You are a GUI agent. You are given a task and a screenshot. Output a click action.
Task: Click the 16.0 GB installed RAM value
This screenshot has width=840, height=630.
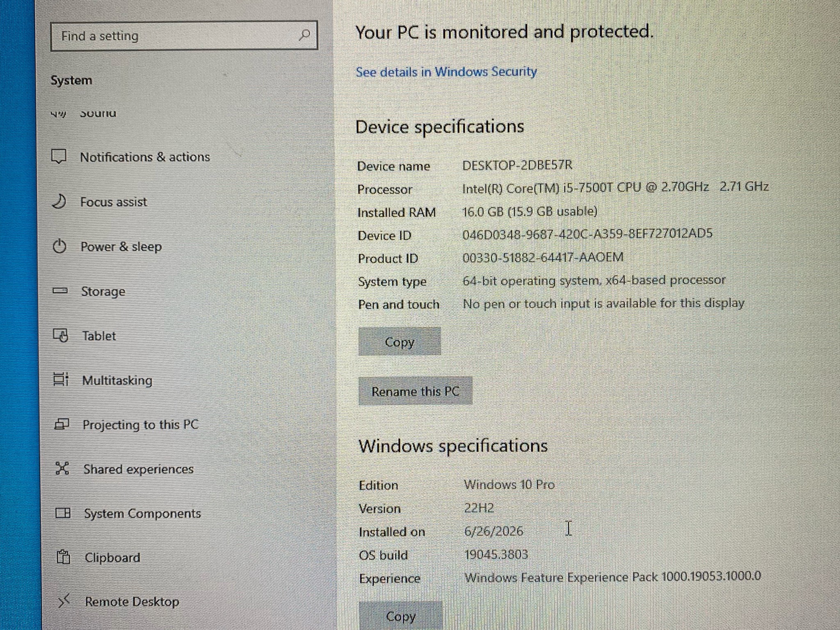pos(530,211)
